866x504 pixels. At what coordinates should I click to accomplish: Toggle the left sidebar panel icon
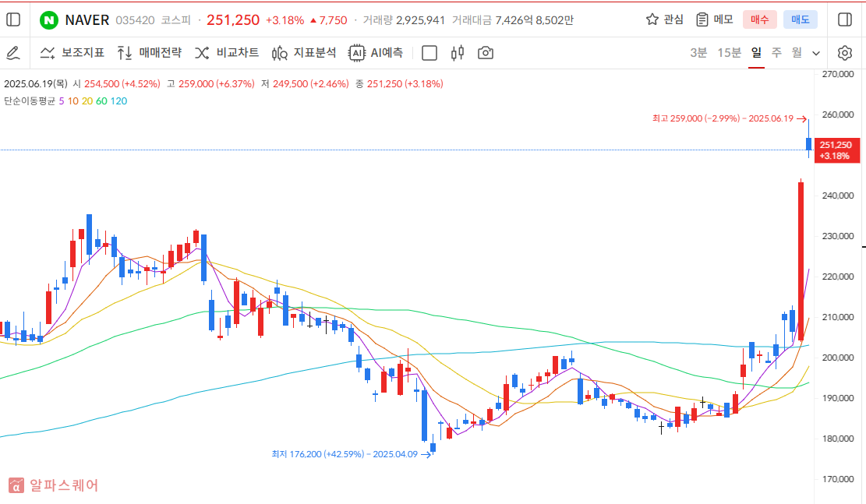pyautogui.click(x=13, y=20)
